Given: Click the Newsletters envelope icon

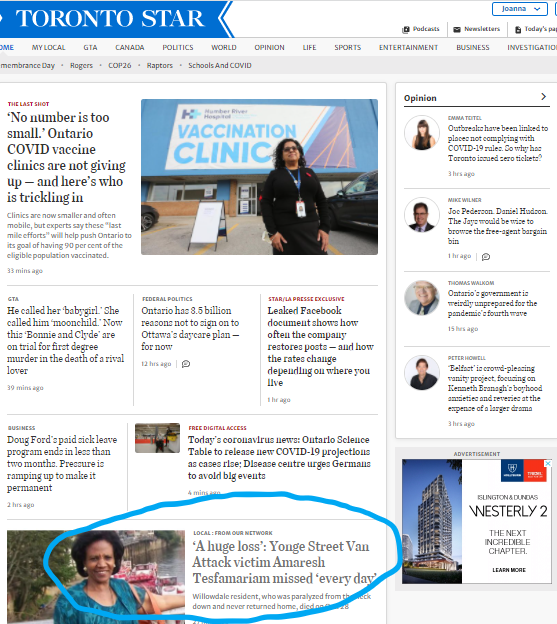Looking at the screenshot, I should click(x=457, y=29).
